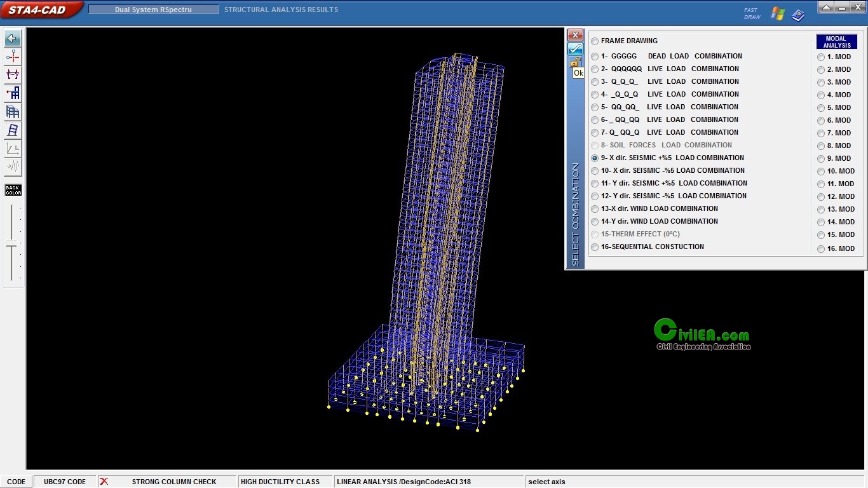Click the Dual System RSpectru project field
Viewport: 868px width, 488px height.
pyautogui.click(x=154, y=10)
